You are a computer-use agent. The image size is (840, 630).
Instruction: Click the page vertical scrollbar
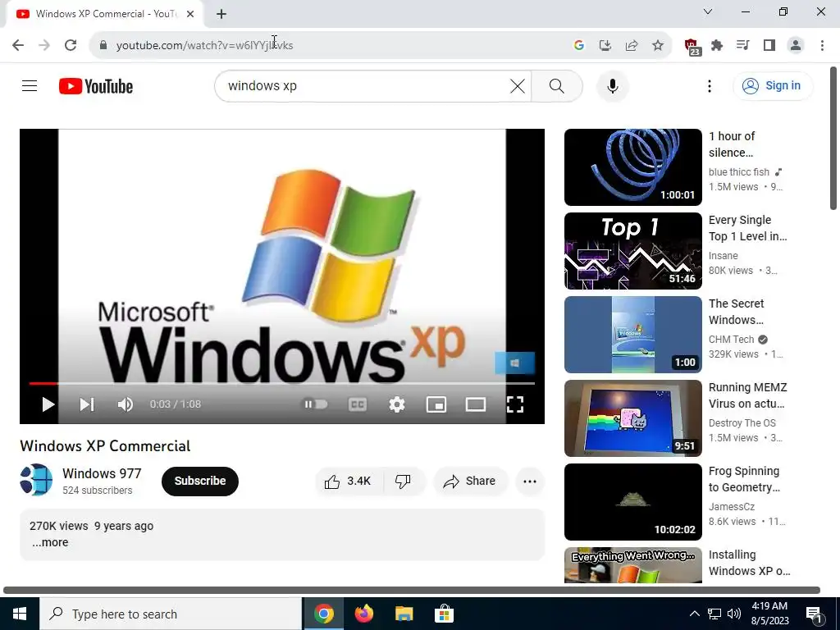coord(833,138)
